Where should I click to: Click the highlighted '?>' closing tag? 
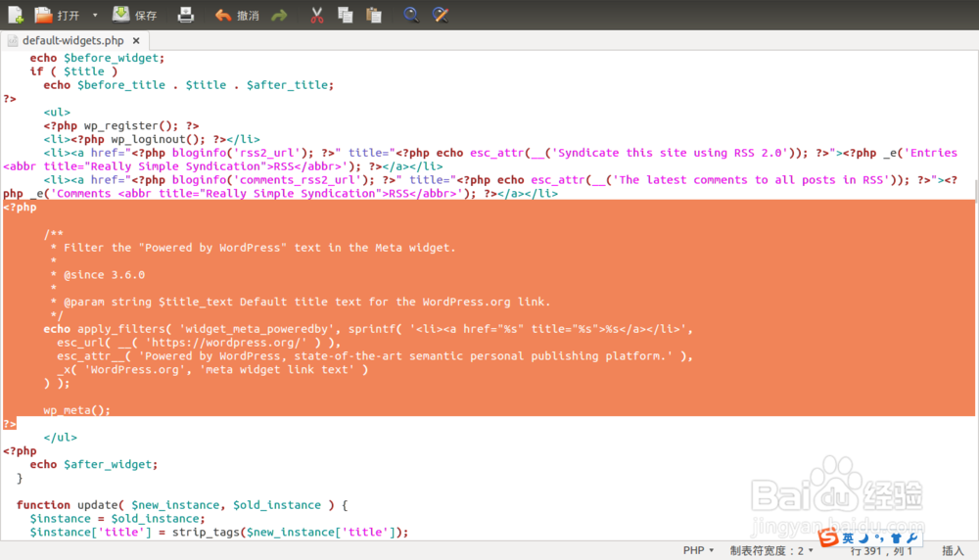pyautogui.click(x=10, y=424)
